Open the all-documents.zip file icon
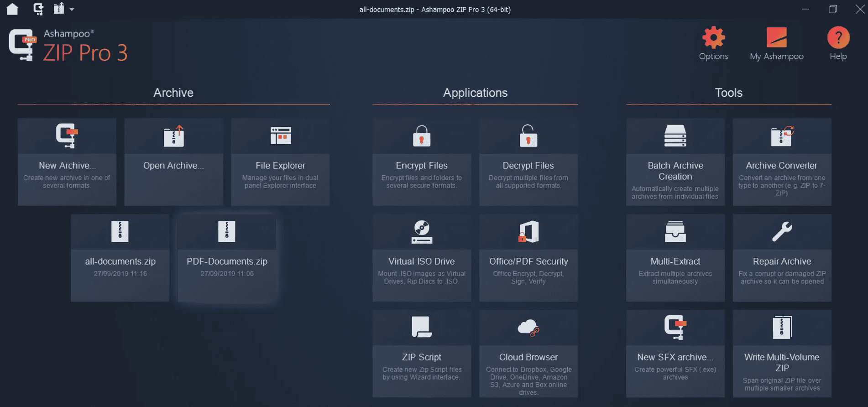 120,231
